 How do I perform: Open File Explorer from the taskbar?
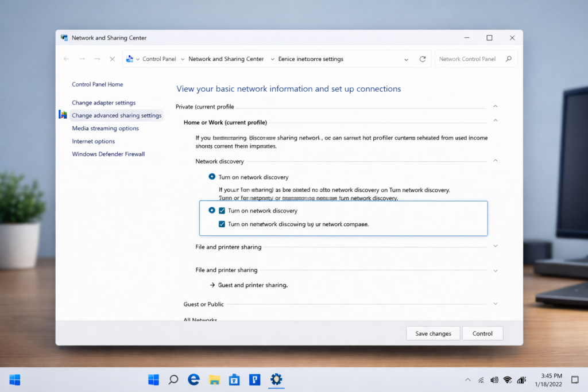tap(214, 379)
